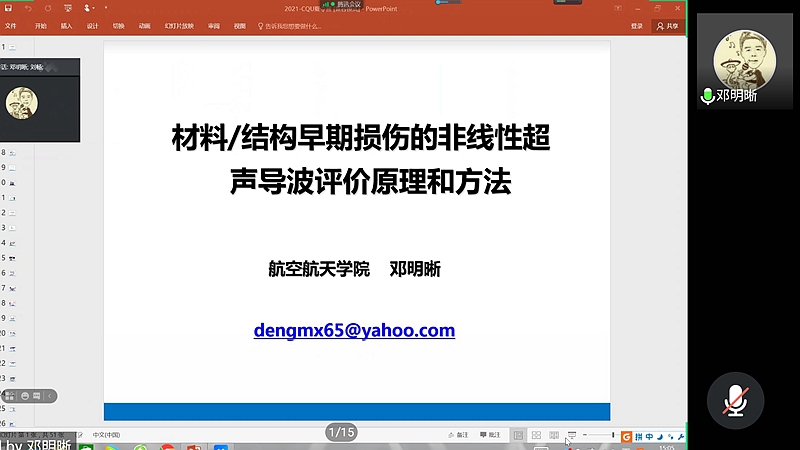Click the dengmx65@yahoo.com email link
The height and width of the screenshot is (450, 800).
click(354, 330)
